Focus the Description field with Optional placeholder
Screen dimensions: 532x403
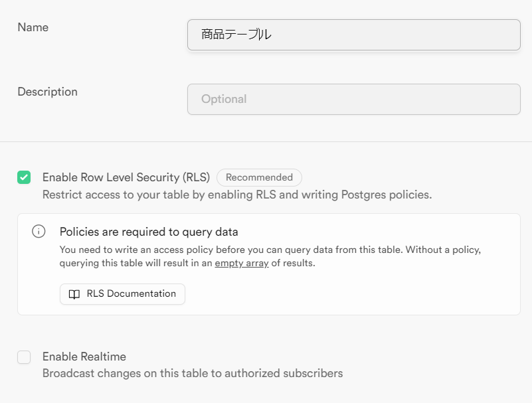(353, 99)
